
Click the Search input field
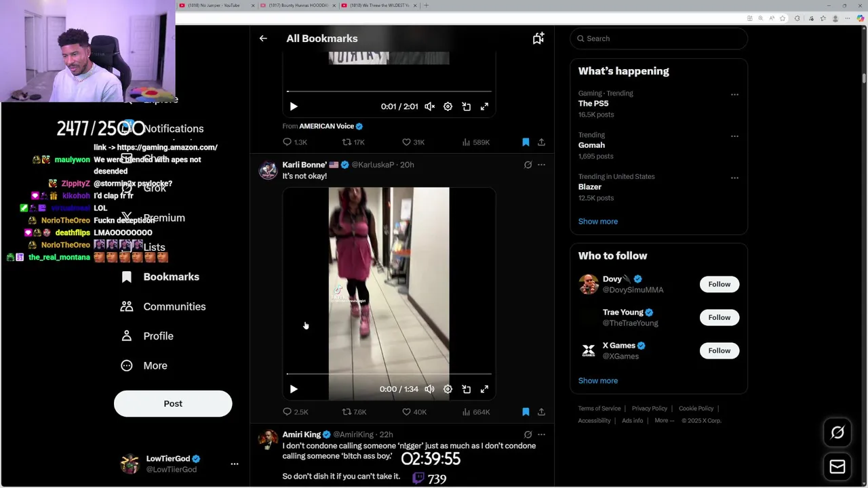pos(658,39)
